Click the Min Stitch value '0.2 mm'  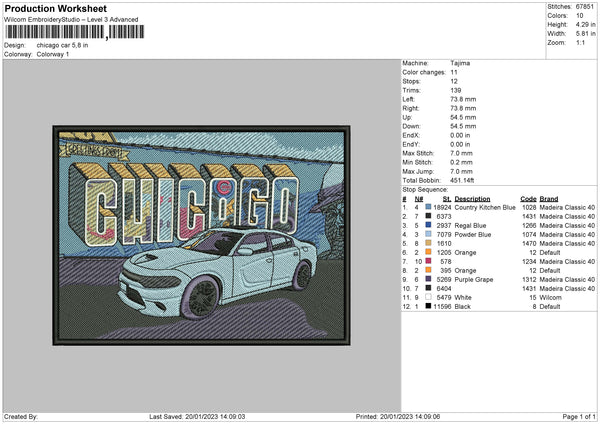pyautogui.click(x=461, y=162)
